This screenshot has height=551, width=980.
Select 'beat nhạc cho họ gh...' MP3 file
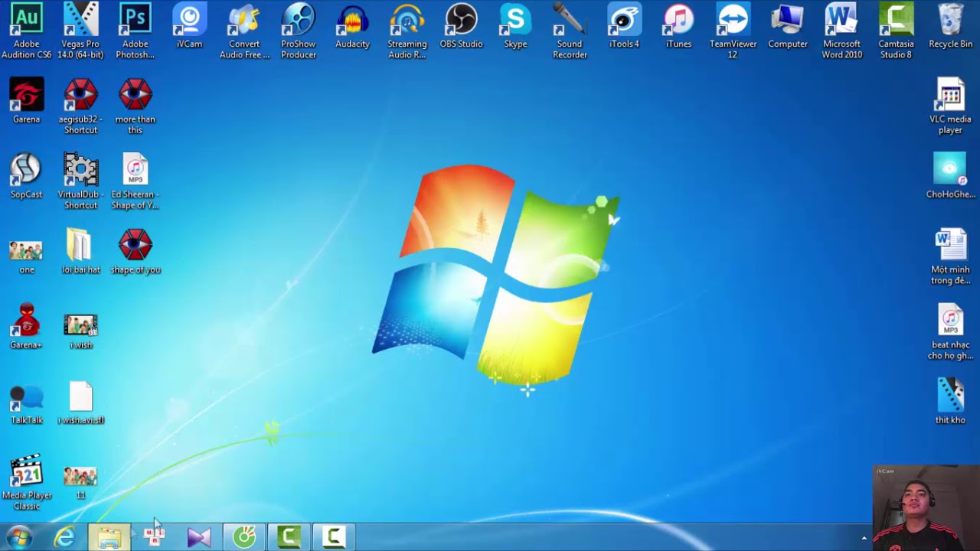click(950, 331)
